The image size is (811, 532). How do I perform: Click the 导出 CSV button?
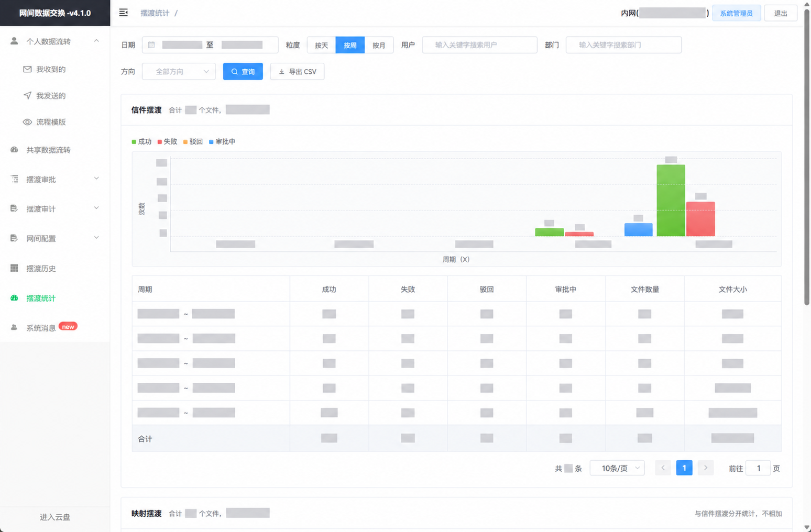coord(297,72)
